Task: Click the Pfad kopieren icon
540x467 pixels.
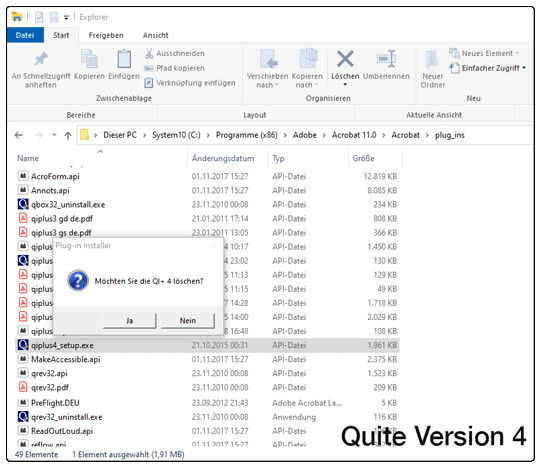Action: 148,68
